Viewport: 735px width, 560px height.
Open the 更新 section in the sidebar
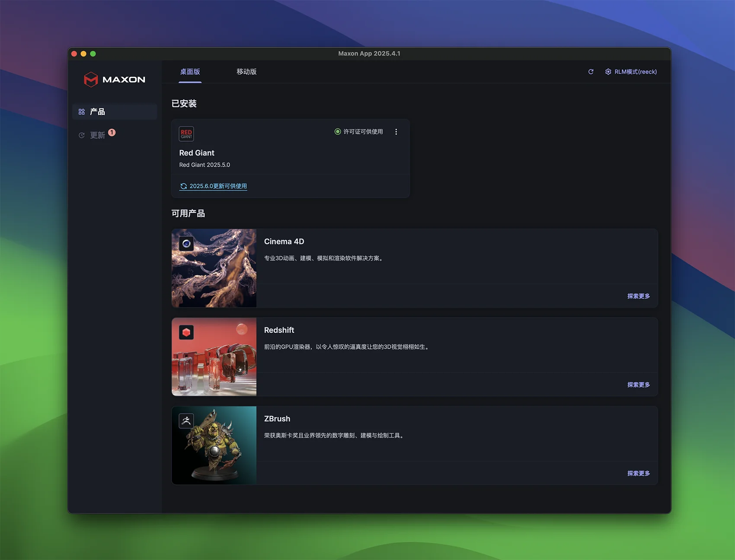[97, 135]
